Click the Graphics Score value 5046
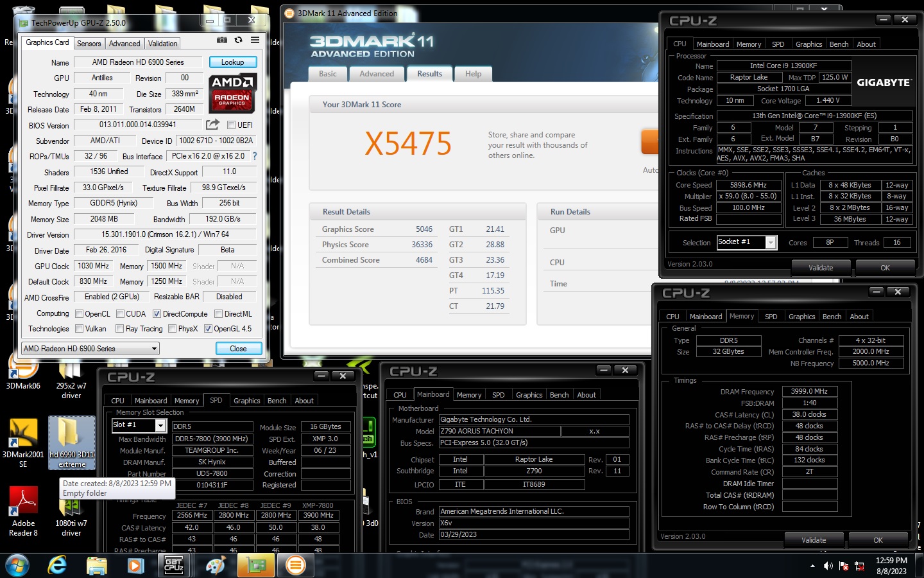924x578 pixels. (424, 229)
